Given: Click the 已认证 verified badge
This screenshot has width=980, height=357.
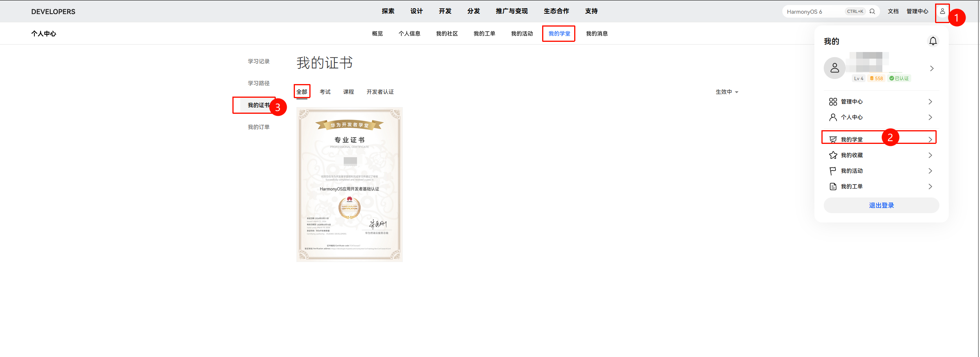Looking at the screenshot, I should [x=899, y=78].
